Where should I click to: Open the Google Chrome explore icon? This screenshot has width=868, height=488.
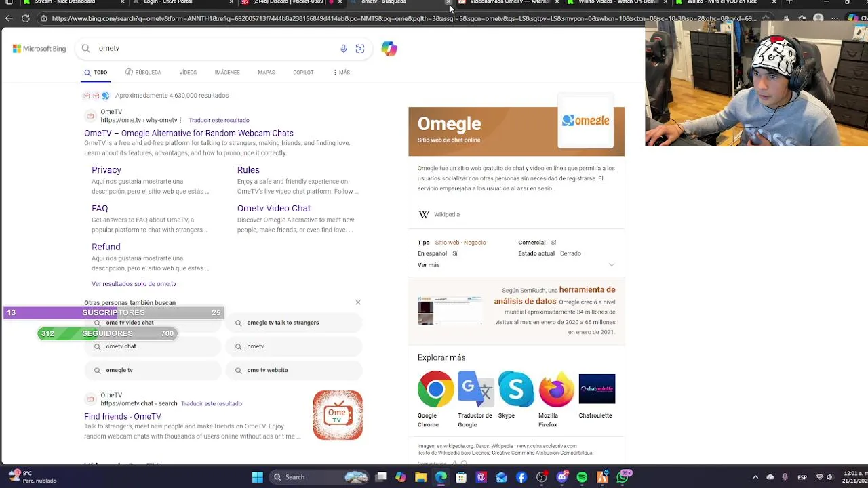(435, 389)
